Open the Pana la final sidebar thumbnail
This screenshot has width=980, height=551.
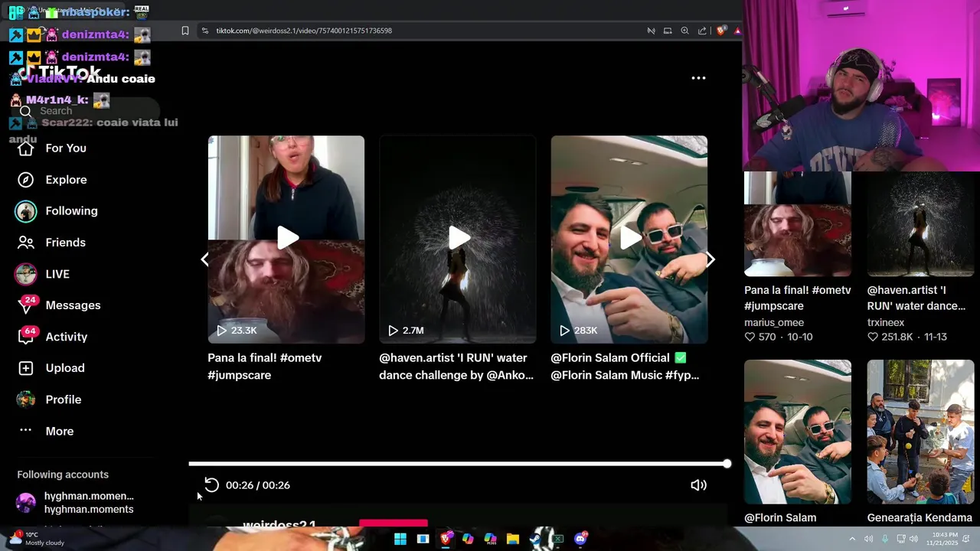798,223
